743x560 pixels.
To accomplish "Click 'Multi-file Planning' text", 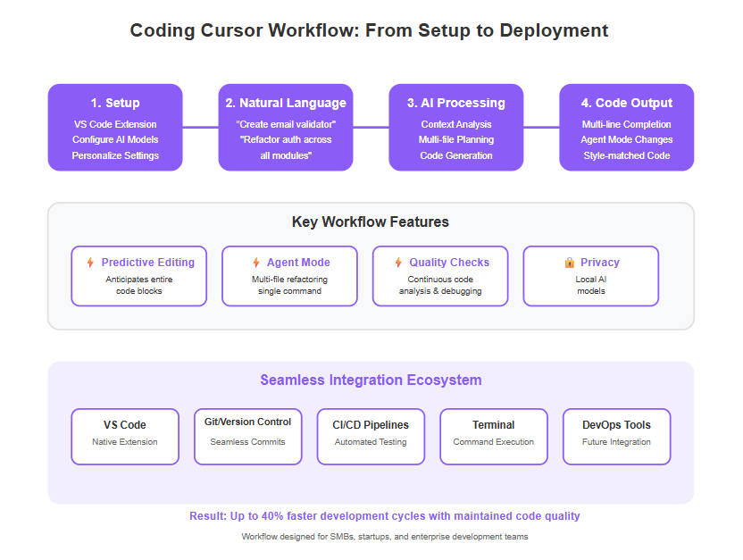I will point(456,139).
